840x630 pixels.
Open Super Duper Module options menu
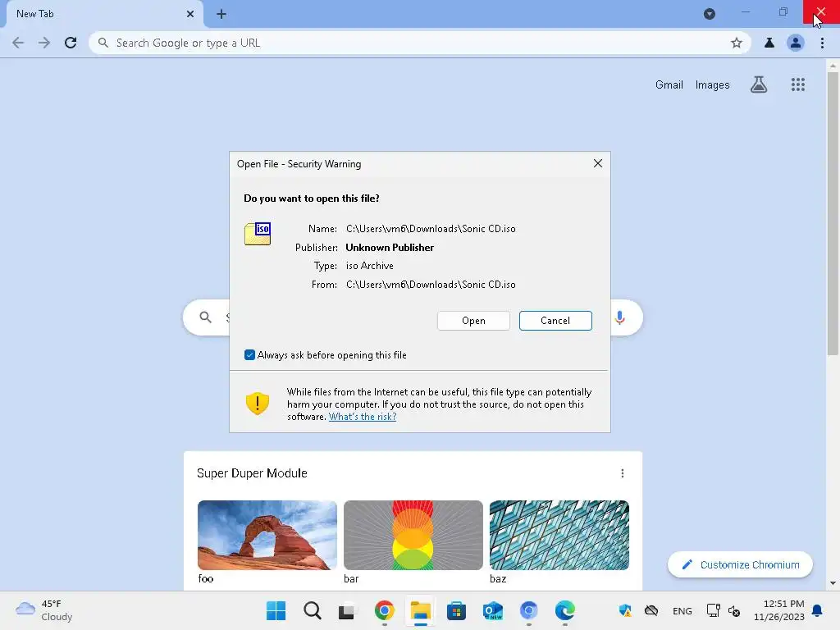pyautogui.click(x=623, y=473)
